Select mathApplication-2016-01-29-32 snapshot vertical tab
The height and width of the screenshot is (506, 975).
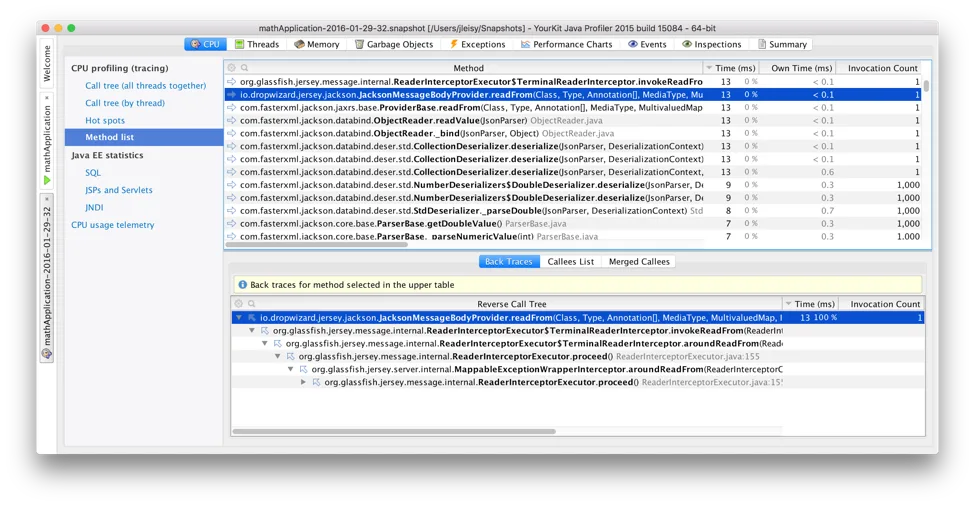47,276
